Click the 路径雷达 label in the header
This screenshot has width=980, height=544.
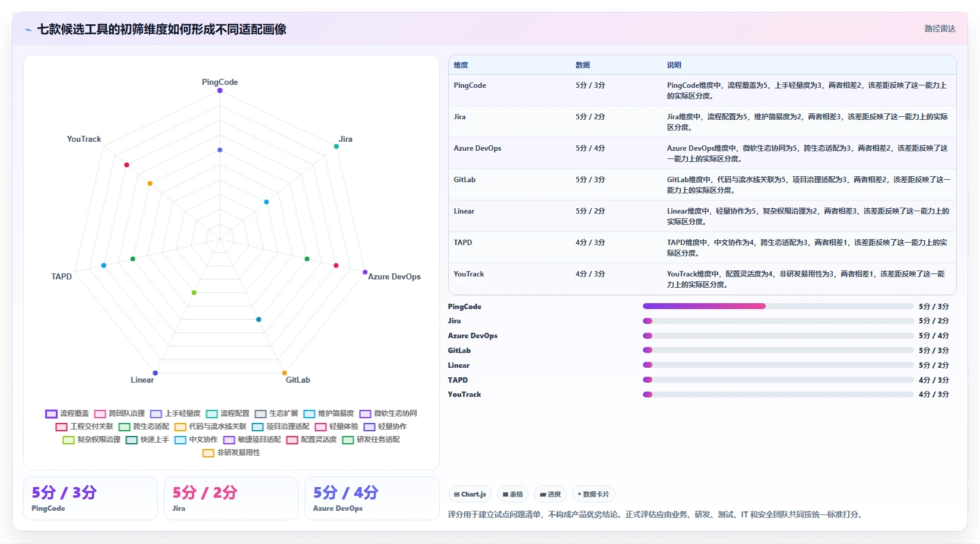(940, 28)
